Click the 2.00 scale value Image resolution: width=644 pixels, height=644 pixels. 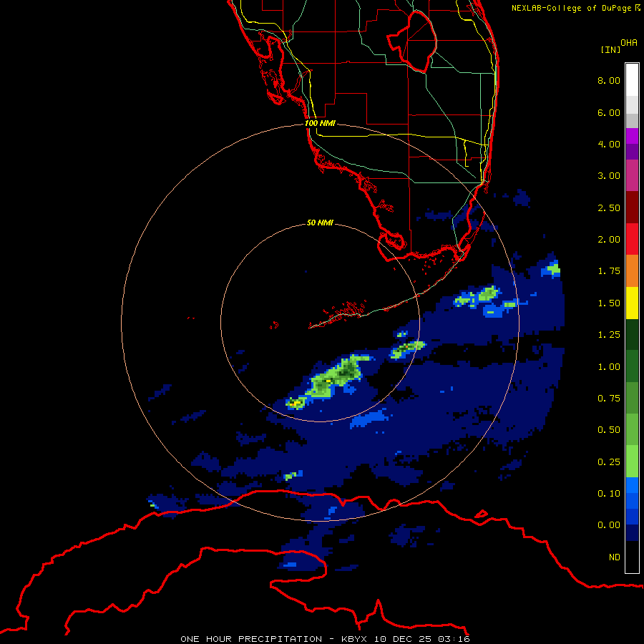tap(609, 240)
